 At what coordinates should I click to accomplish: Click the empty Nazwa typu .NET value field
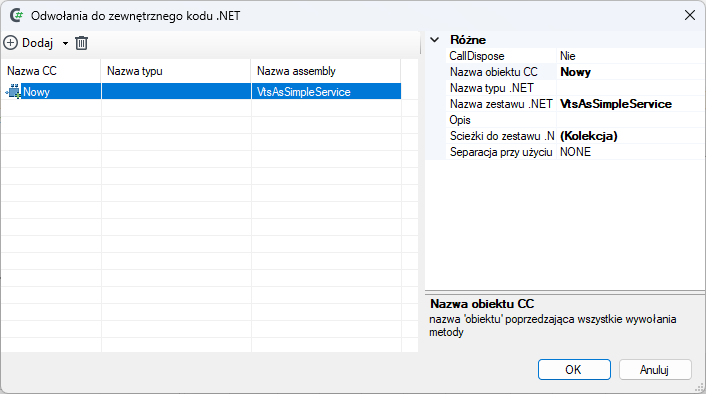pyautogui.click(x=630, y=88)
